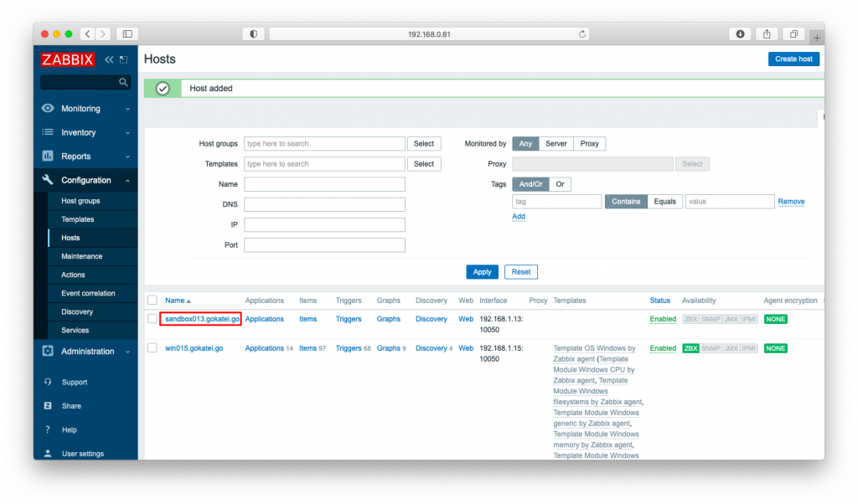858x504 pixels.
Task: Click the Create host button
Action: click(793, 59)
